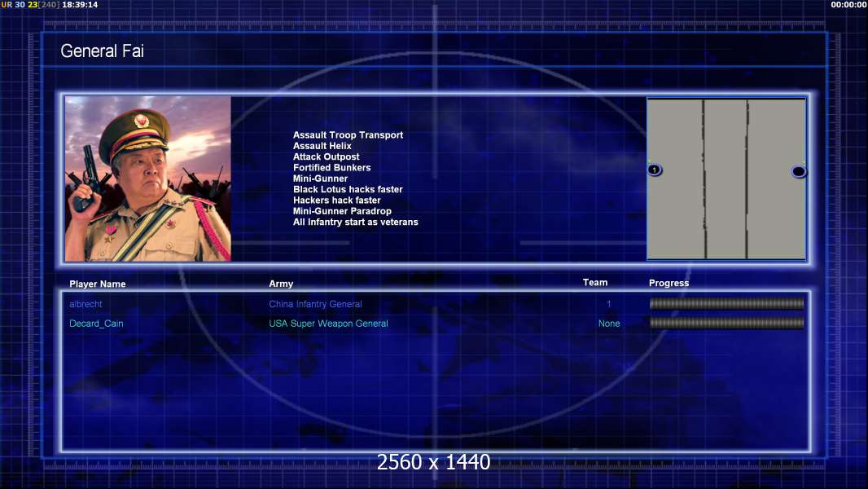The image size is (868, 489).
Task: Click the blank start position marker on map
Action: tap(798, 172)
